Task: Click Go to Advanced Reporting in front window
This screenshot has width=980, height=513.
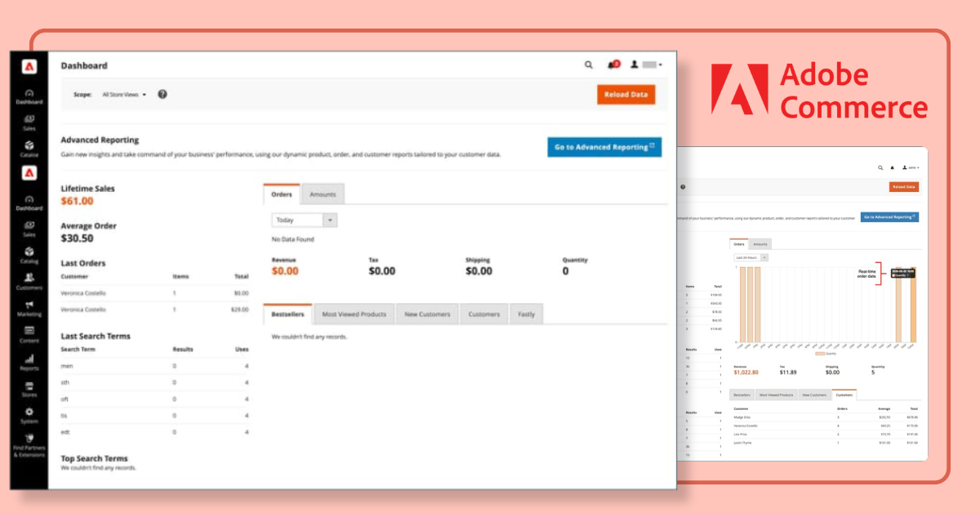Action: click(x=604, y=147)
